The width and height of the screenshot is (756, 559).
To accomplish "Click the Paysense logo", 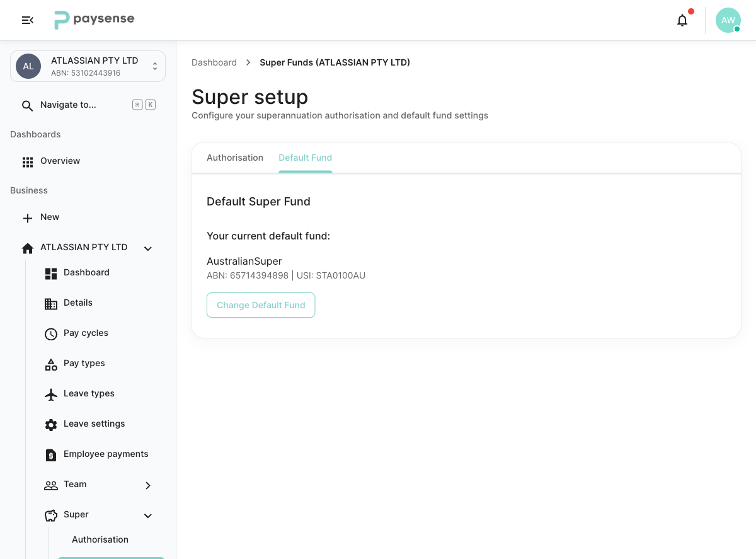I will tap(94, 20).
